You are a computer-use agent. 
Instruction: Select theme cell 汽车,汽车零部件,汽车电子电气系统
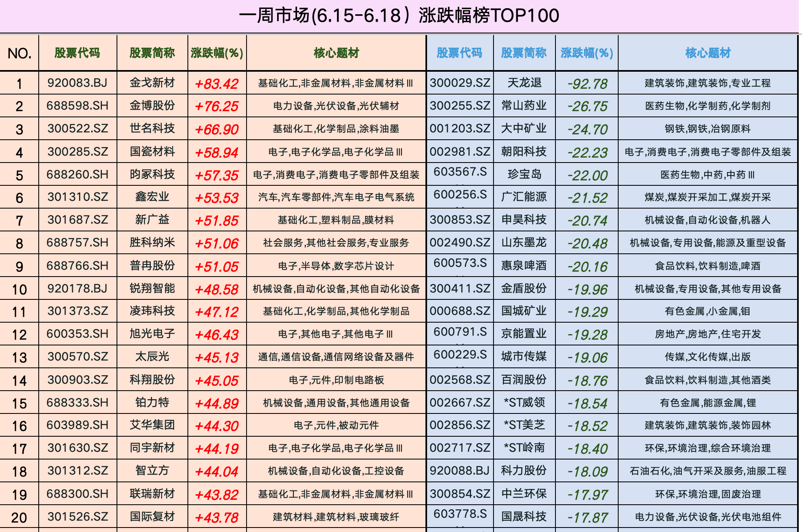pos(336,197)
